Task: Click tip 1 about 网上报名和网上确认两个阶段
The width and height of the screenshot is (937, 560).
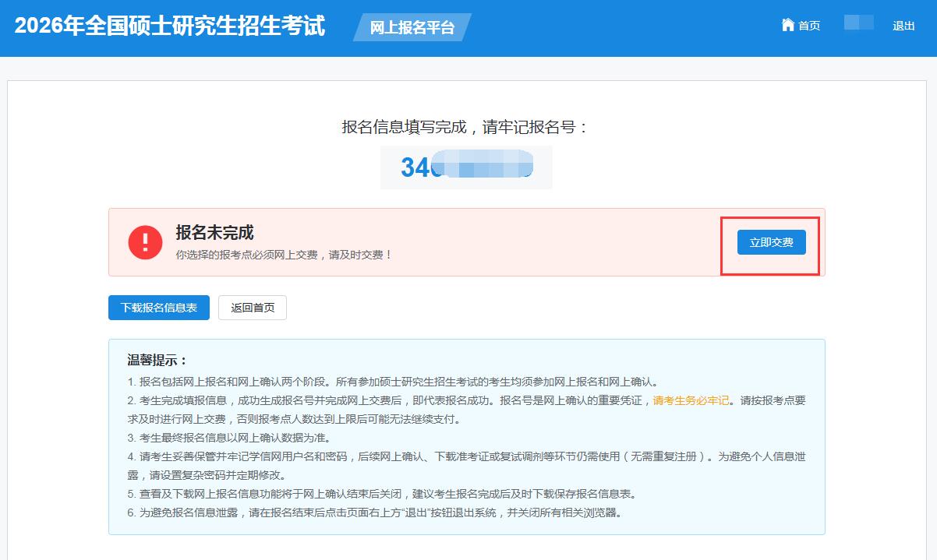Action: click(x=394, y=382)
